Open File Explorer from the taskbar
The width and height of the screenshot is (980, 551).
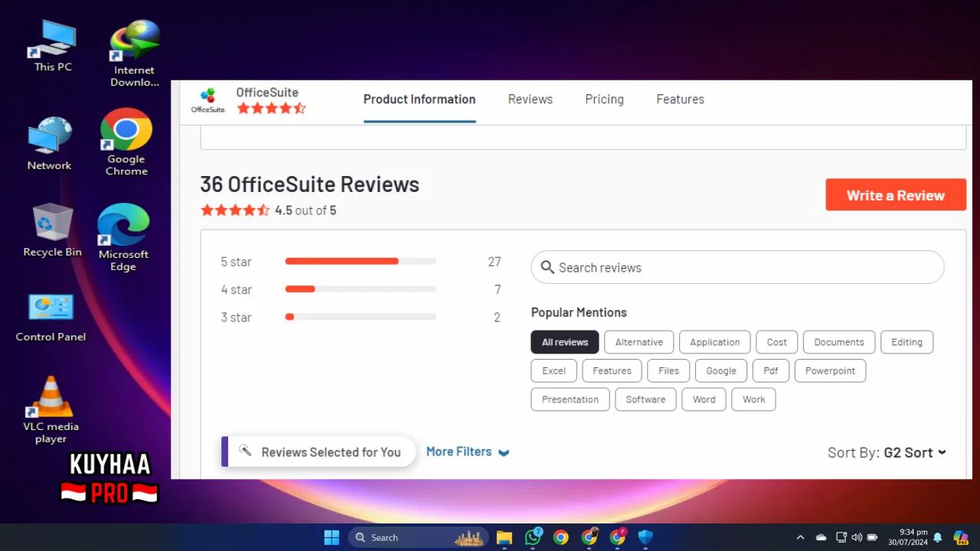click(504, 537)
